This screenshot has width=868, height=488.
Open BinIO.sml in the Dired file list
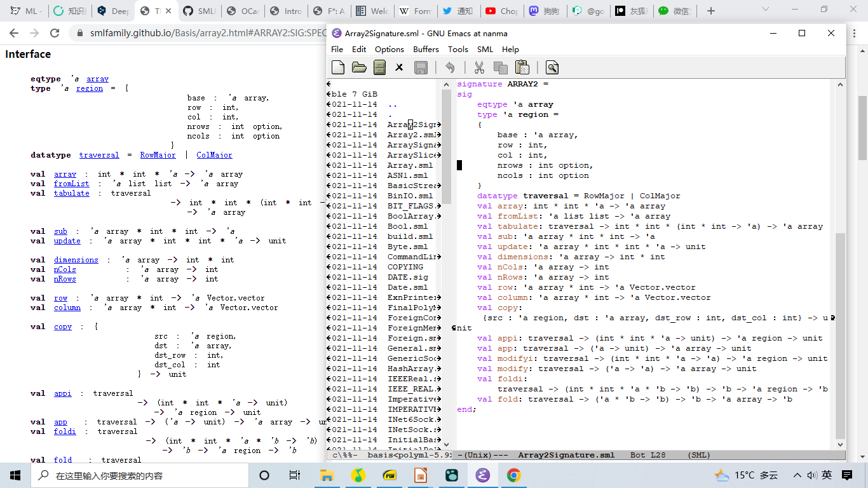(x=410, y=196)
